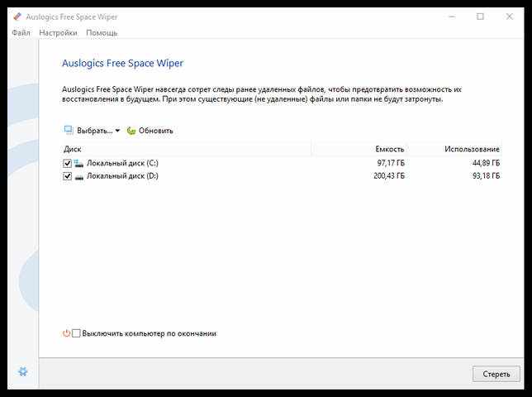The width and height of the screenshot is (532, 397).
Task: Close the Auslogics Free Space Wiper window
Action: pyautogui.click(x=509, y=17)
